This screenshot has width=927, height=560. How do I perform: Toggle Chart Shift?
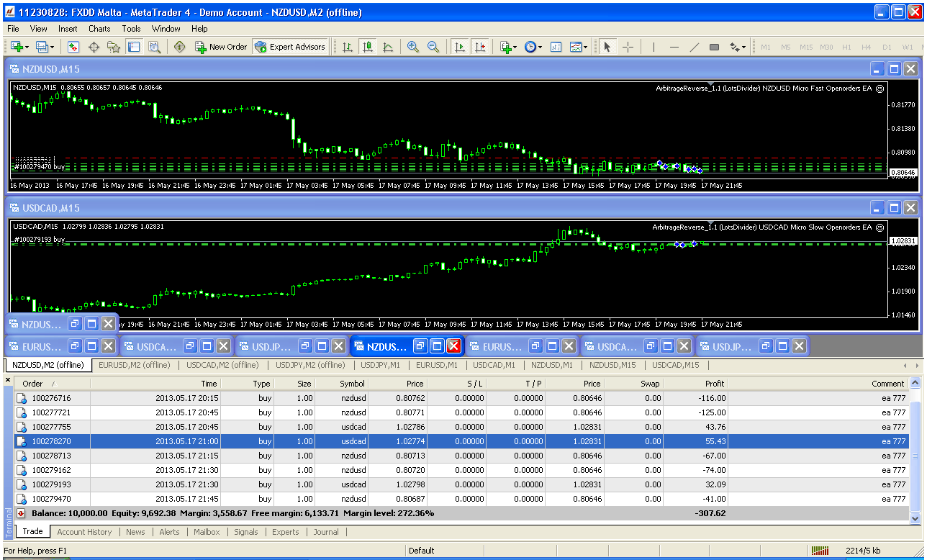(479, 47)
